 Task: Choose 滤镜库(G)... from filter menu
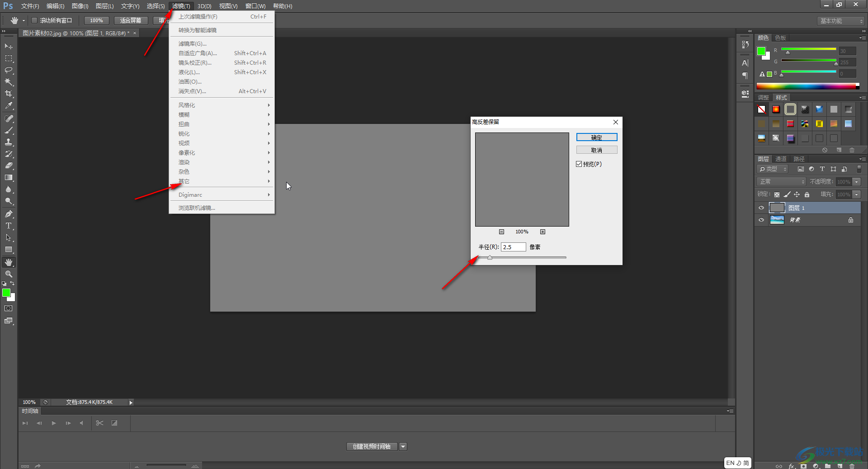tap(222, 44)
